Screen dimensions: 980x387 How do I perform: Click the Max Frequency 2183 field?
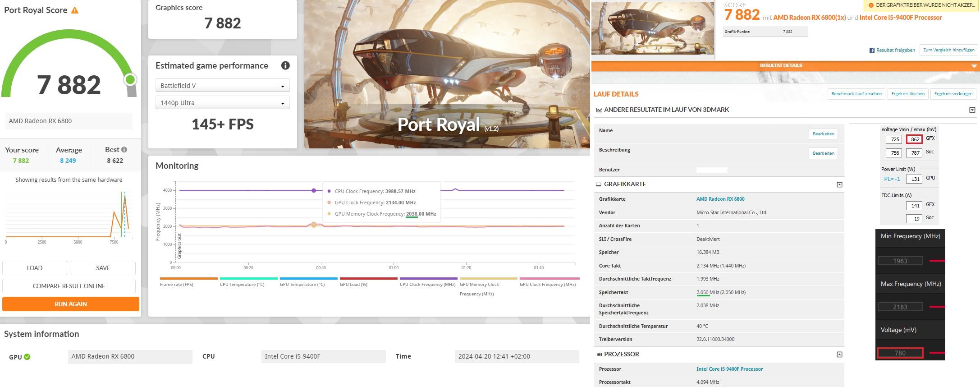click(900, 307)
